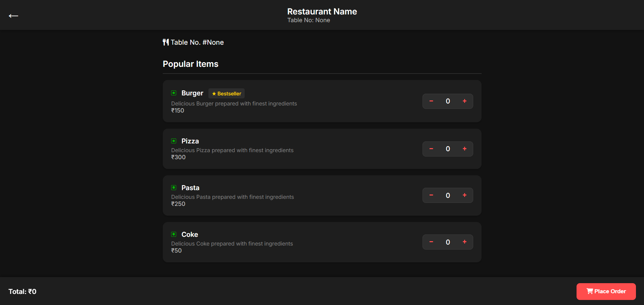Click the Restaurant Name header title
This screenshot has width=644, height=305.
click(x=322, y=11)
